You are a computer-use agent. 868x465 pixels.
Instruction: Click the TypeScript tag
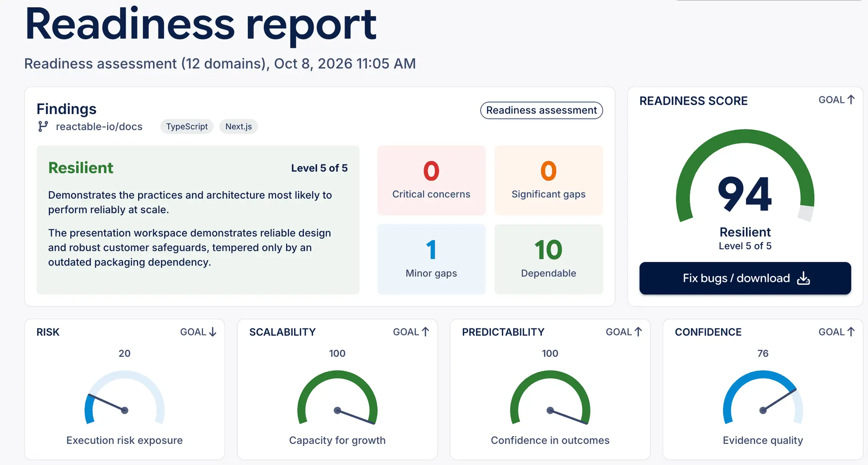(x=187, y=126)
